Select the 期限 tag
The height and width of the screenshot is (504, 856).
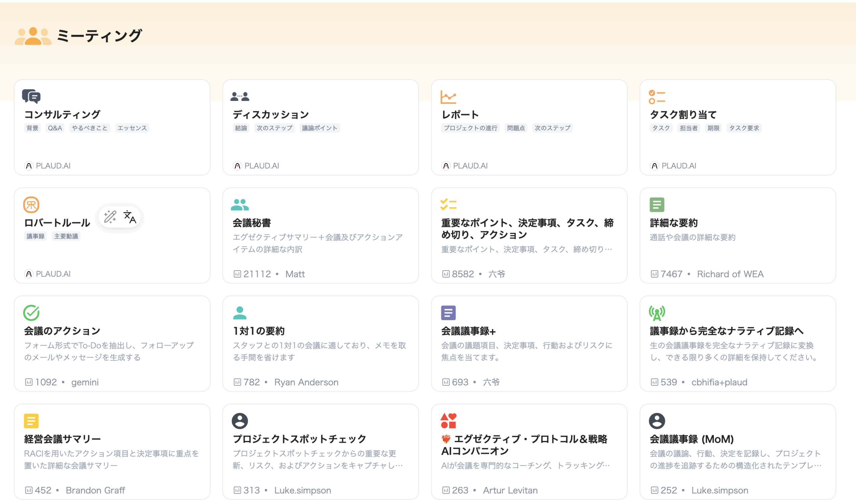point(713,128)
